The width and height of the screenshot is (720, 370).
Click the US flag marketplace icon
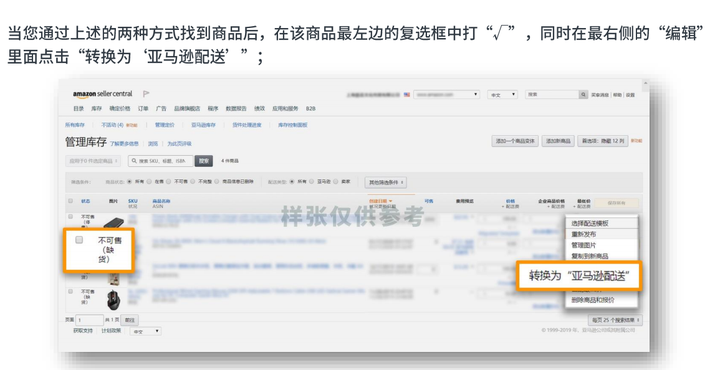(x=407, y=95)
